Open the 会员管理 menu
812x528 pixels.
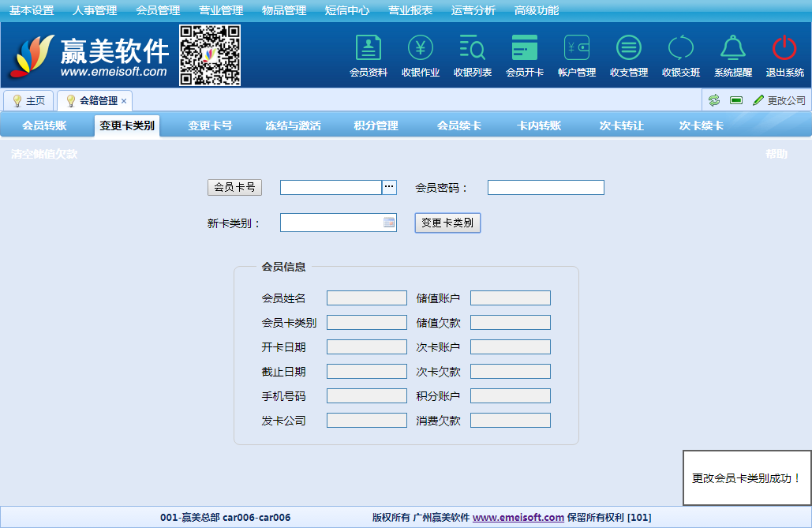[158, 10]
